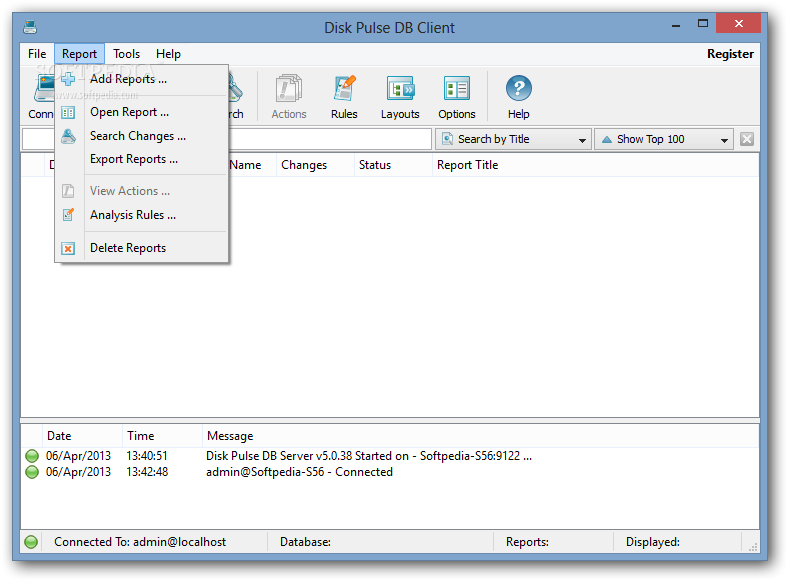Select the 'Disk Pulse DB Server v5.0.38 Started' message
Viewport: 788px width, 581px height.
369,456
